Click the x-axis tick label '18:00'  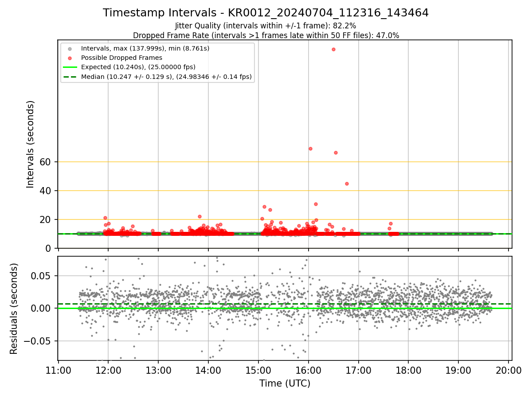tap(408, 371)
